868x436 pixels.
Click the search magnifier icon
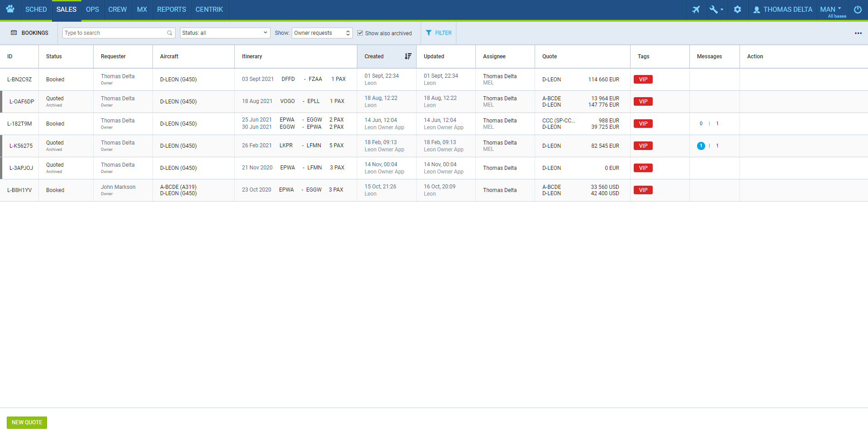pos(170,33)
